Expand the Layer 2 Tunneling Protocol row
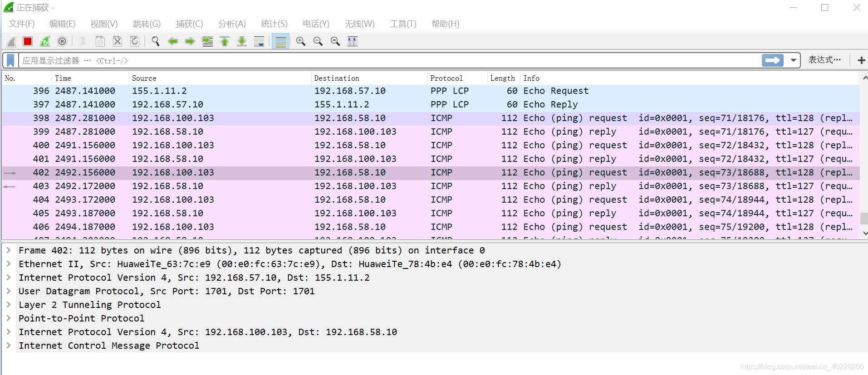868x375 pixels. pos(8,305)
